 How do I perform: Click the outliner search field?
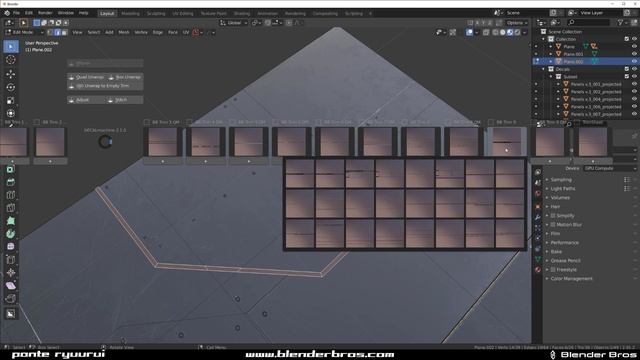tap(589, 22)
